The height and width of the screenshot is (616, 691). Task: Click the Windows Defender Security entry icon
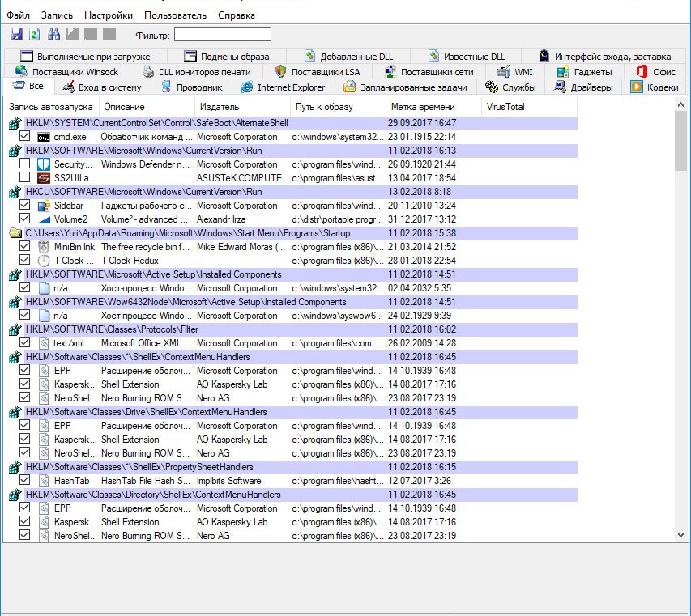coord(44,164)
